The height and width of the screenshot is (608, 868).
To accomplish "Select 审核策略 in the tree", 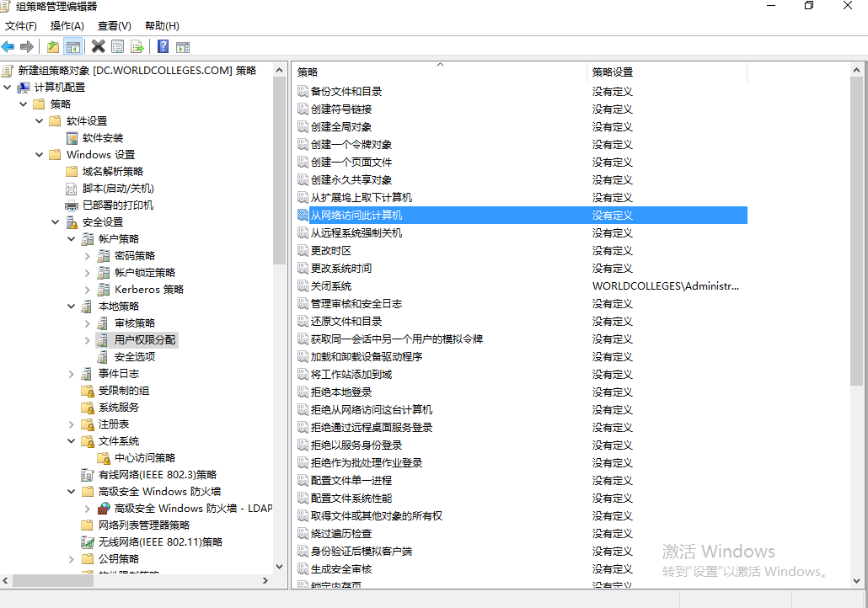I will (x=135, y=323).
